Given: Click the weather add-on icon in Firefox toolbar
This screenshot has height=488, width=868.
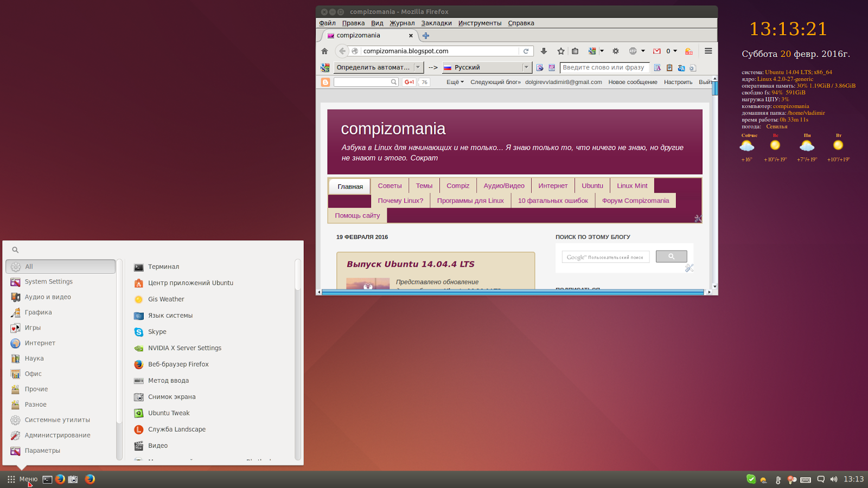Looking at the screenshot, I should click(x=689, y=51).
